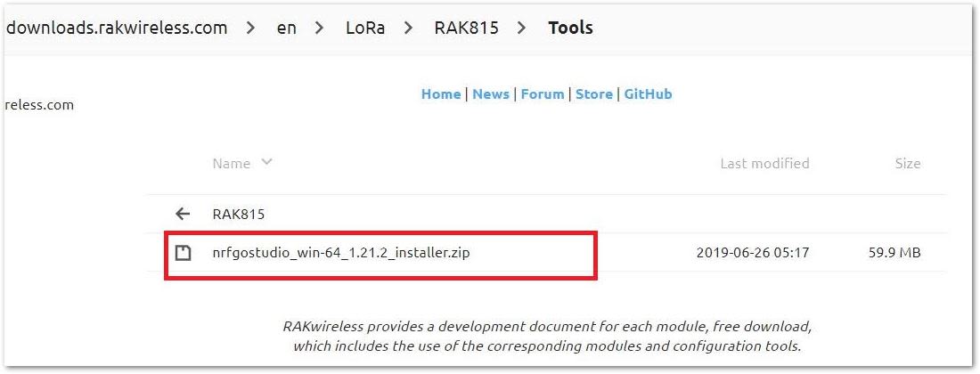Go to the en breadcrumb folder
980x374 pixels.
click(x=286, y=28)
